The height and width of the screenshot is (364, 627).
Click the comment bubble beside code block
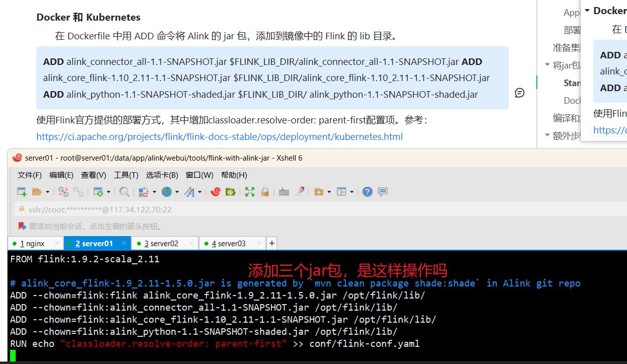520,93
